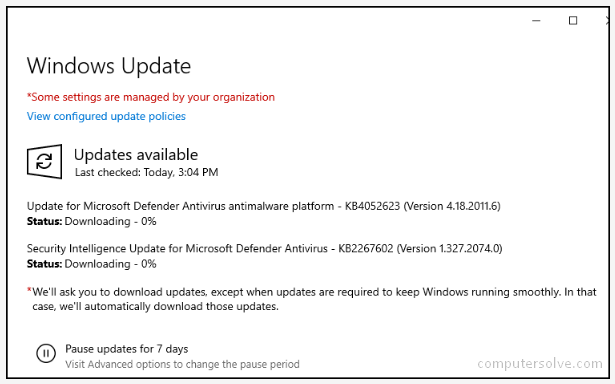615x384 pixels.
Task: Select Pause updates for 7 days
Action: 127,349
